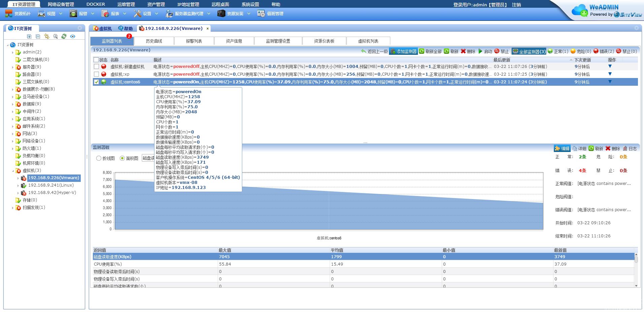Filter monitors by 正常(1) status

tap(558, 51)
